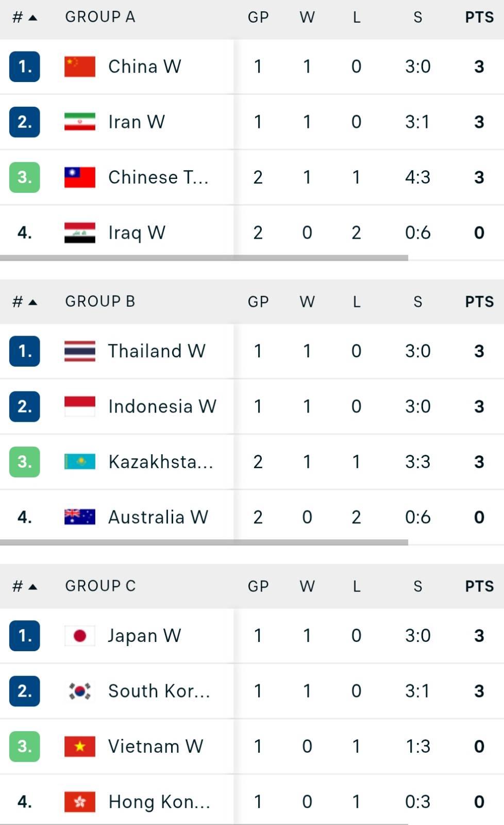Open Indonesia W team page
Screen dimensions: 504x825
point(162,406)
